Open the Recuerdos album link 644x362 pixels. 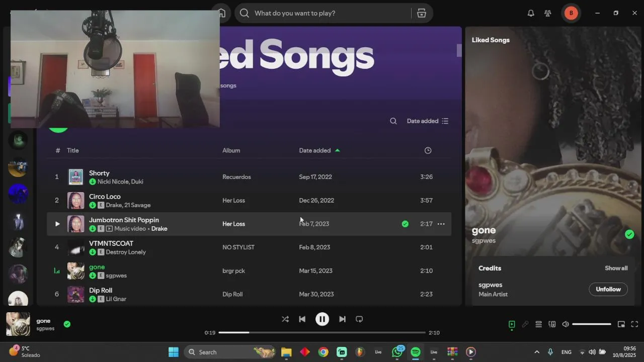tap(236, 177)
